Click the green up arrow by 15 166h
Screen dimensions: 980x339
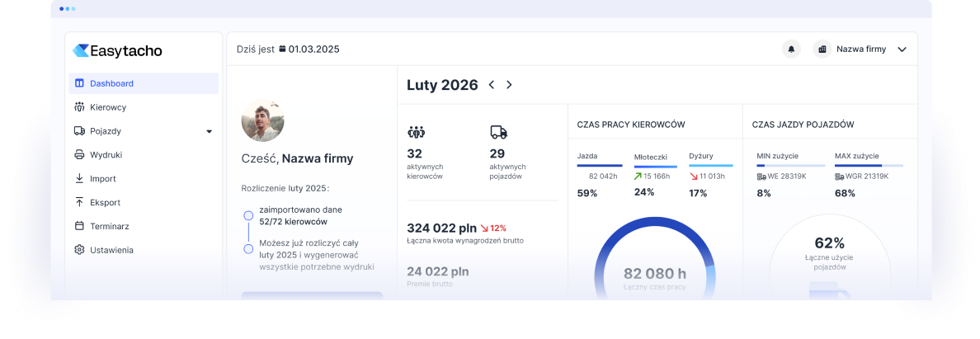coord(638,177)
